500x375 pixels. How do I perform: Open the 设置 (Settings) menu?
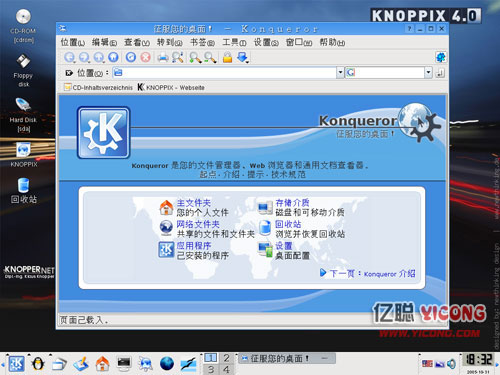click(266, 43)
